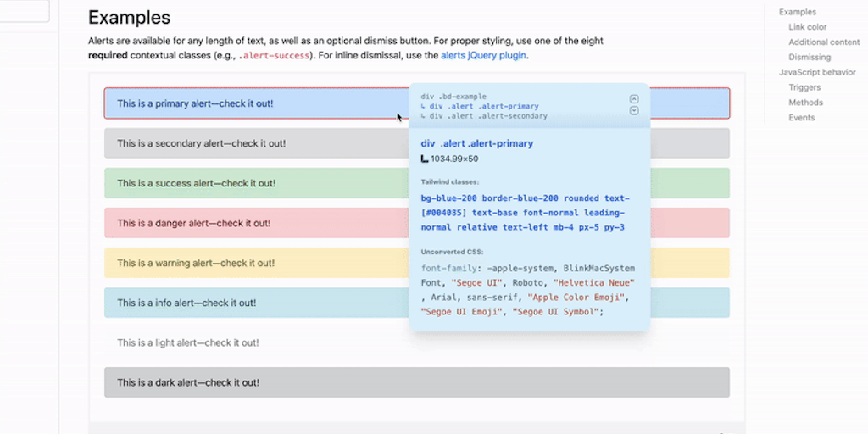Screen dimensions: 868x434
Task: Open the JavaScript behavior section link
Action: (817, 73)
